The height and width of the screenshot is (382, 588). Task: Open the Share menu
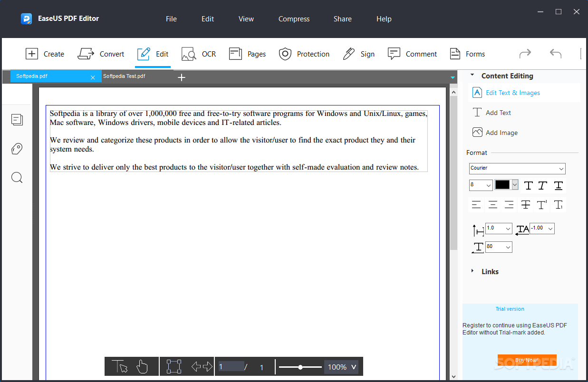(342, 19)
